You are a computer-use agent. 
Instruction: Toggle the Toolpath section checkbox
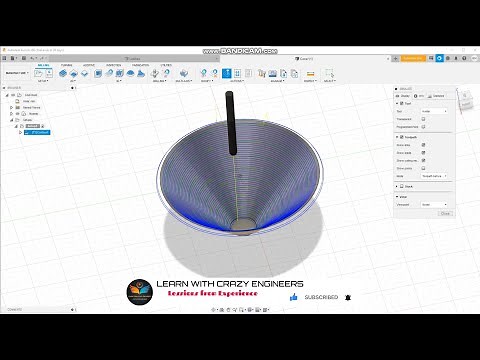pos(402,137)
